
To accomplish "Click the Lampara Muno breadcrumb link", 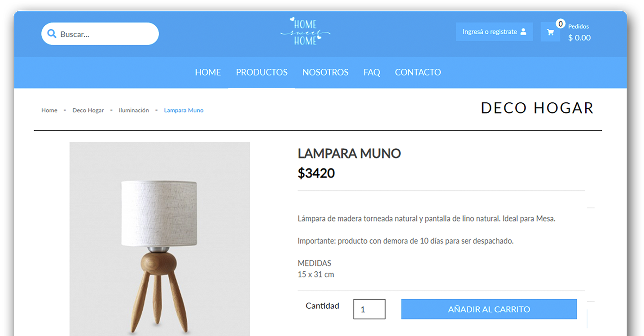I will [184, 110].
